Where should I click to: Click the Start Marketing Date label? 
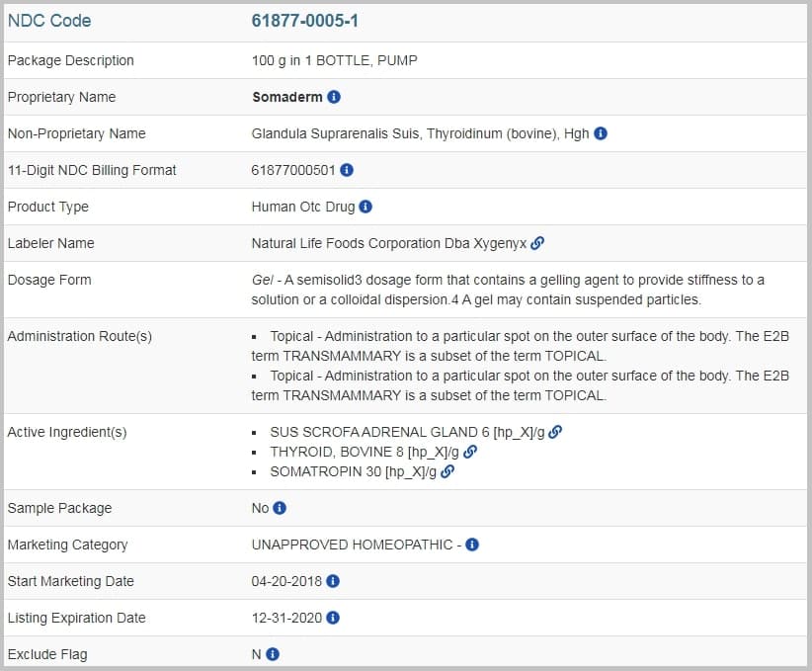[71, 581]
